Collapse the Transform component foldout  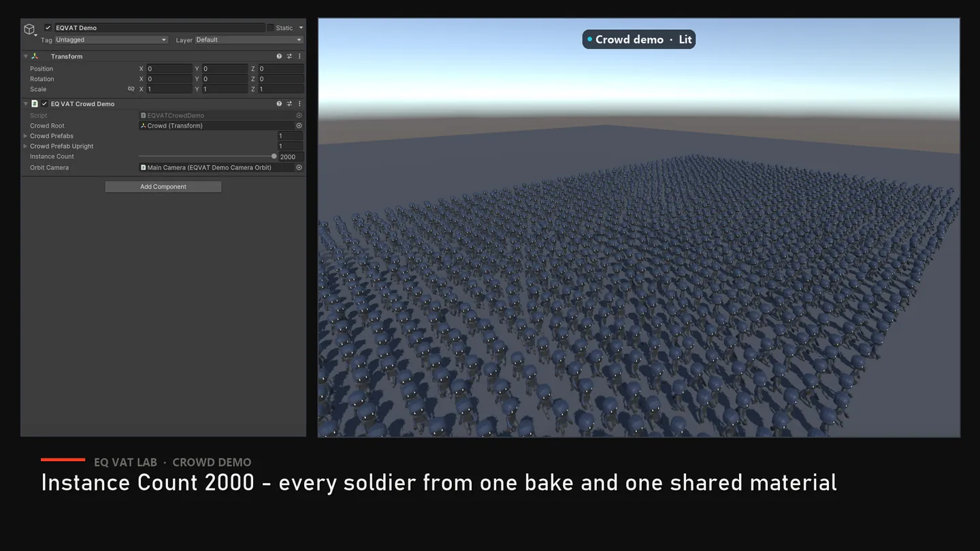click(x=26, y=56)
